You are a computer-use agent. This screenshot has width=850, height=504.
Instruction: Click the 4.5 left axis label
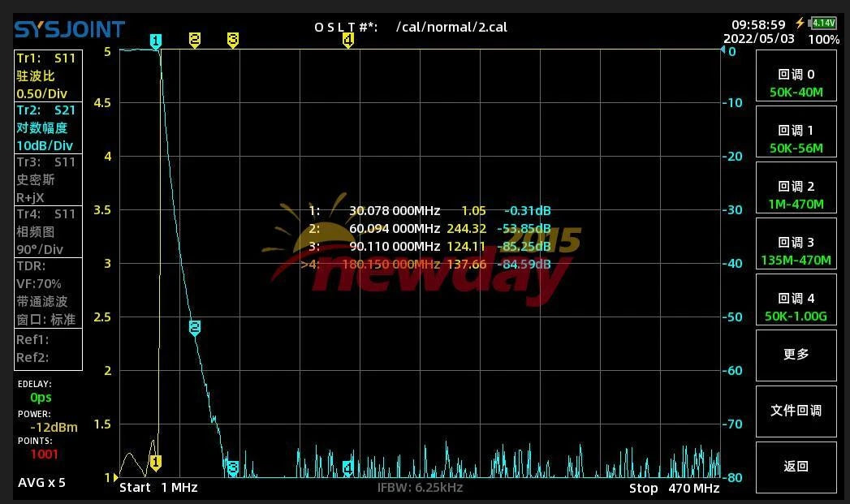(102, 103)
